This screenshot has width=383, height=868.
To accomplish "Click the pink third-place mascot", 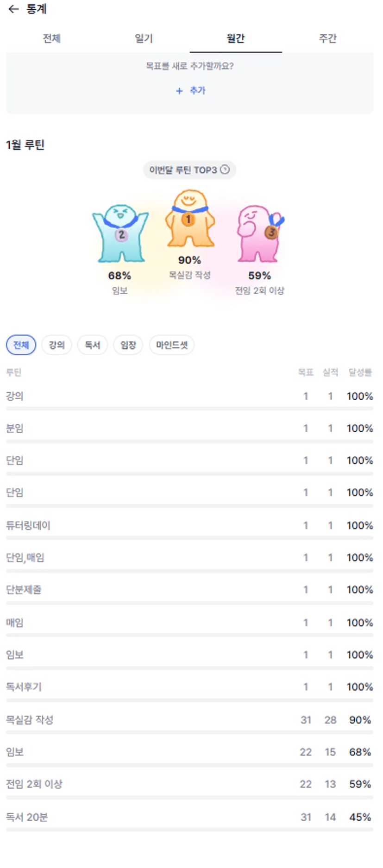I will 259,233.
